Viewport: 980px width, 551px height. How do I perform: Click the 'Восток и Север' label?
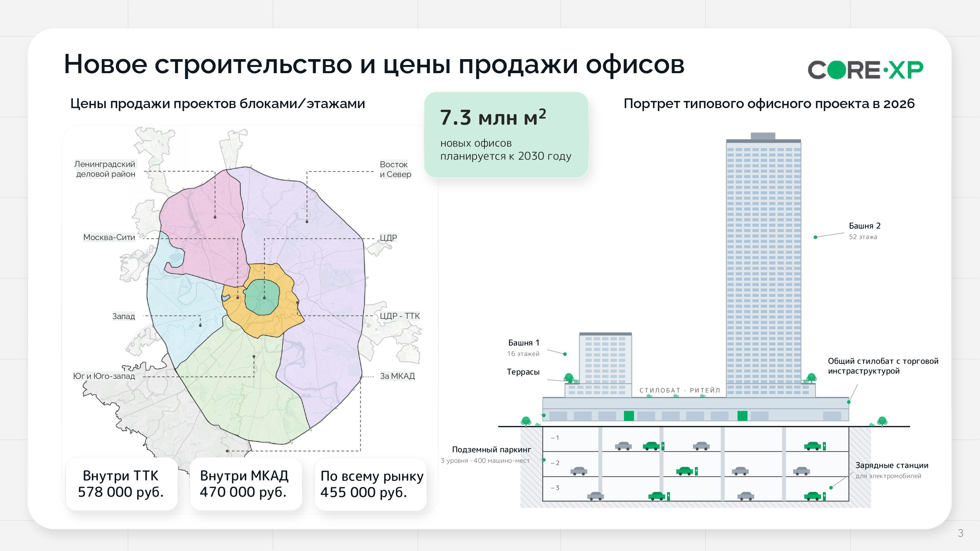point(395,169)
